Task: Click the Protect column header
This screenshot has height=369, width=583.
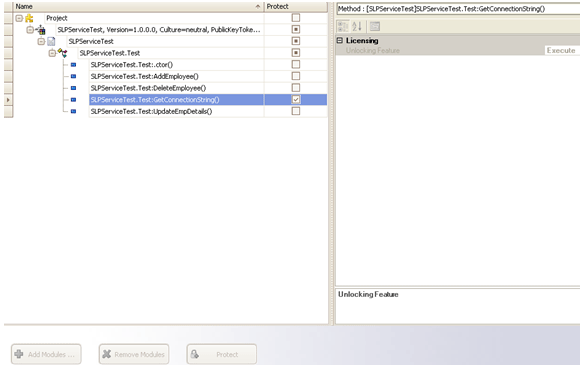Action: coord(296,7)
